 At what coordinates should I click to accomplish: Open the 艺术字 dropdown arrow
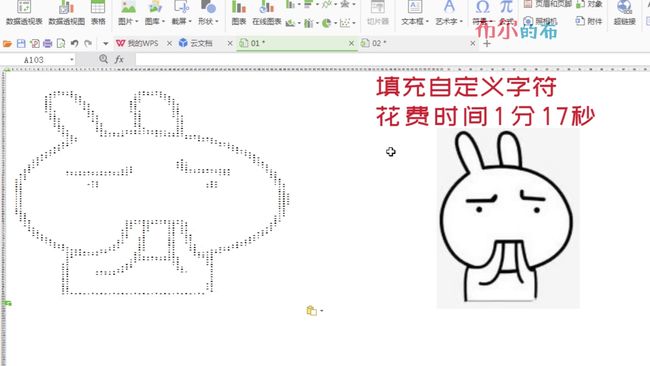point(461,22)
